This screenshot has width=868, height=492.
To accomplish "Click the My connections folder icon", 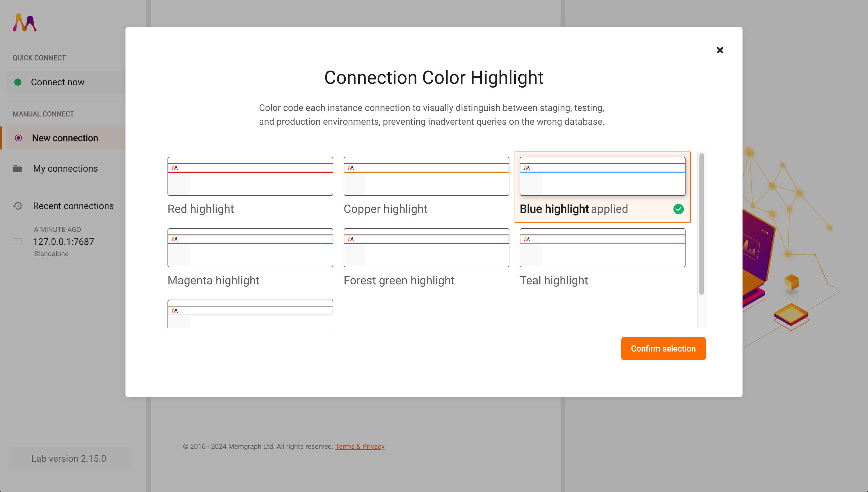I will (18, 168).
